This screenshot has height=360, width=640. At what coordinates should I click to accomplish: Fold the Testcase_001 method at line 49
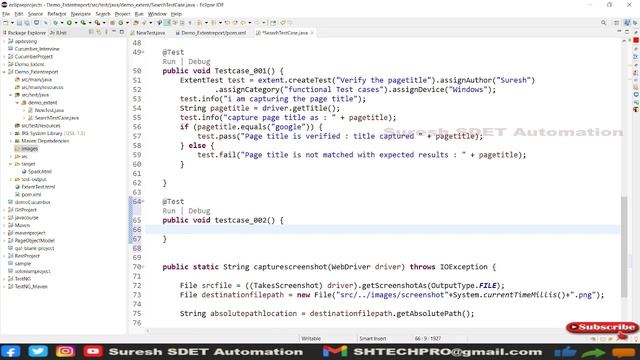[x=143, y=52]
